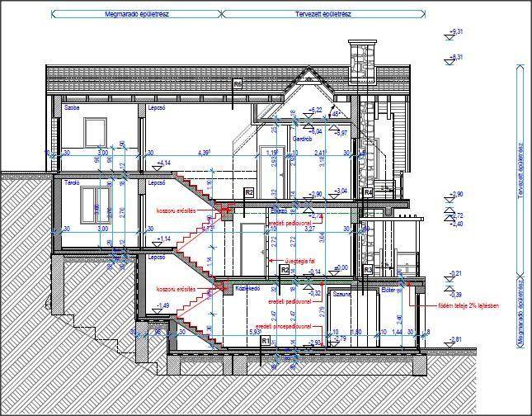Screen dimensions: 532x416
Task: Select the 'Szoba' room label
Action: 71,107
